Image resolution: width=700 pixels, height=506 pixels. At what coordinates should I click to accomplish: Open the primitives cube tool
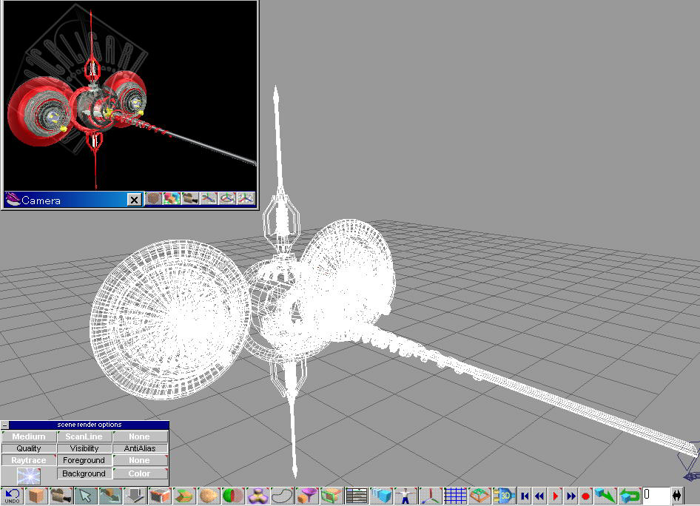[37, 496]
